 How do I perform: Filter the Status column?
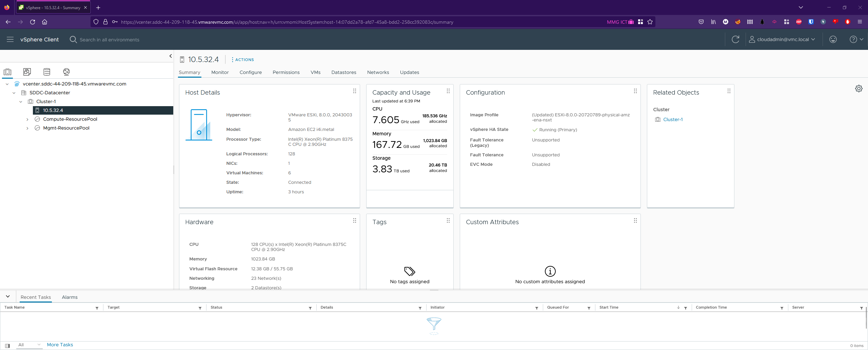point(310,308)
